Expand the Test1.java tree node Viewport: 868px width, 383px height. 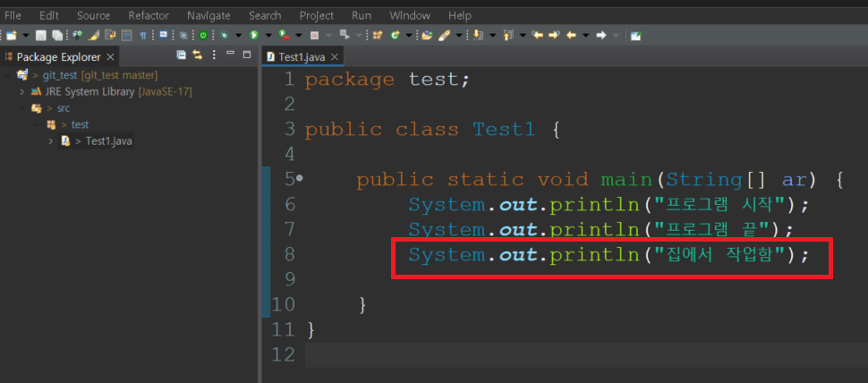pyautogui.click(x=52, y=141)
